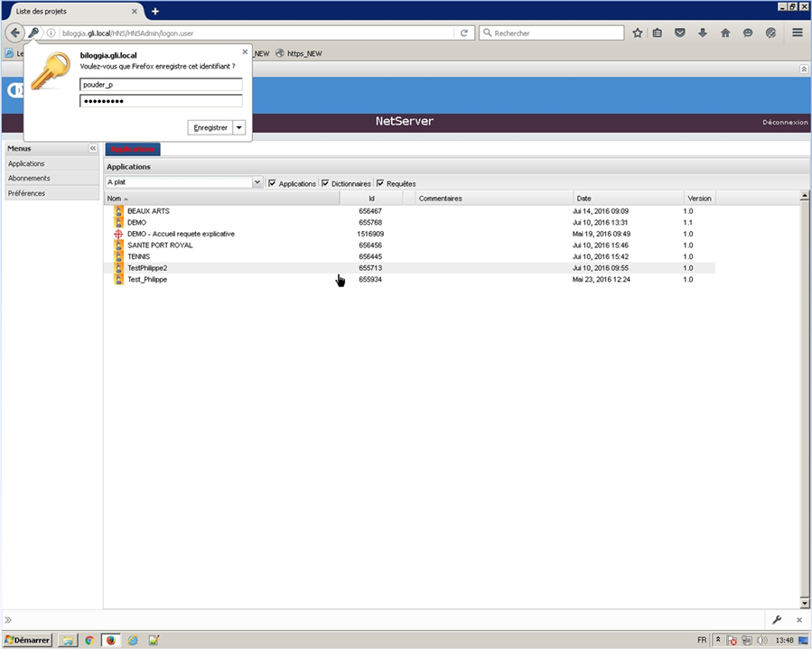Select the Préférences menu item
Image resolution: width=812 pixels, height=649 pixels.
tap(26, 193)
